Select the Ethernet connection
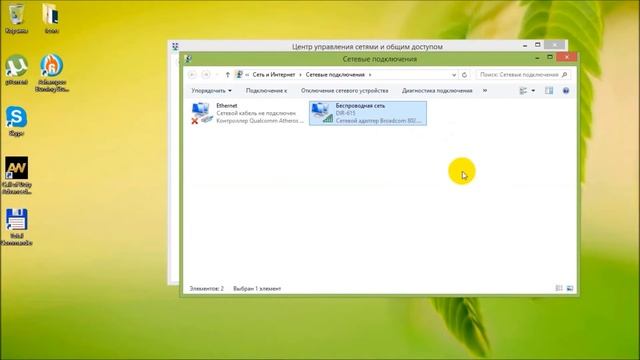The image size is (640, 360). coord(248,113)
